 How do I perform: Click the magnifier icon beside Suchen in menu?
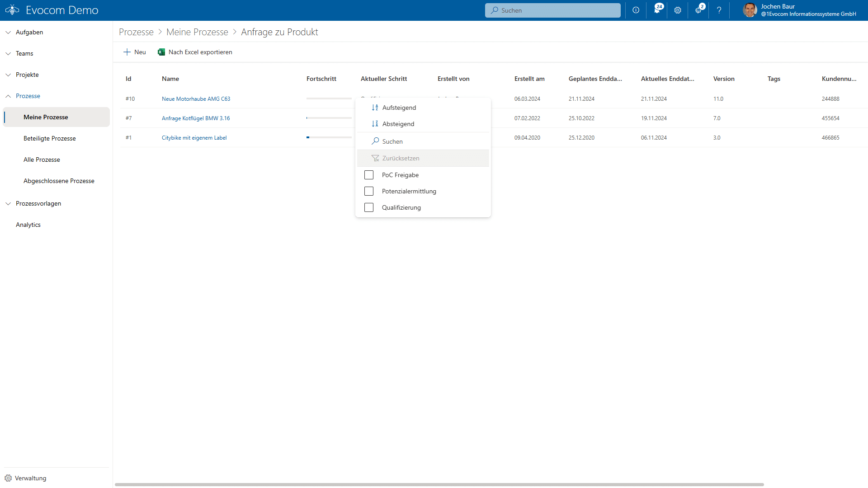point(375,141)
